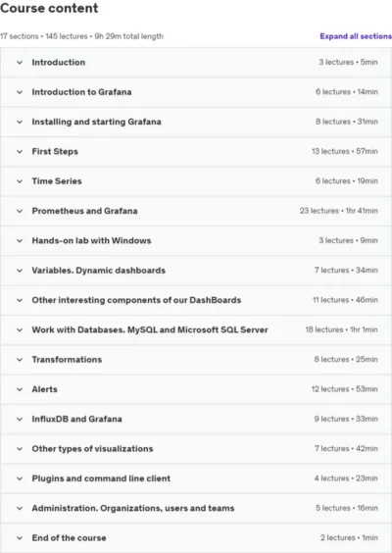Click the Time Series chevron icon

coord(20,181)
